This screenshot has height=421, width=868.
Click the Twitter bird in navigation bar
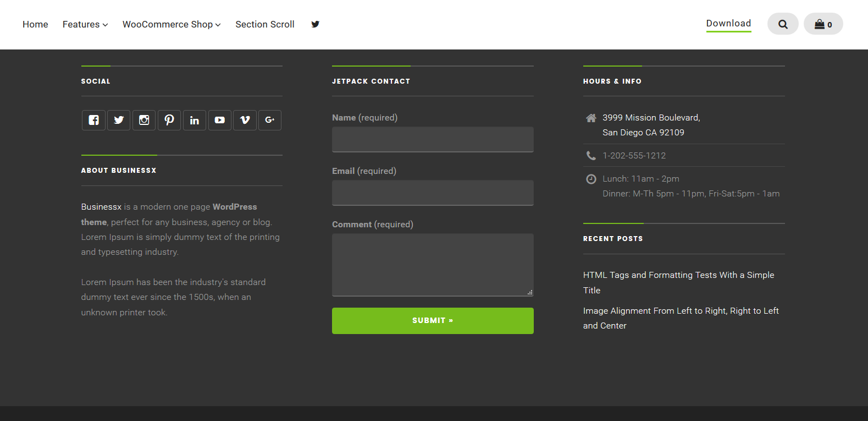click(315, 24)
